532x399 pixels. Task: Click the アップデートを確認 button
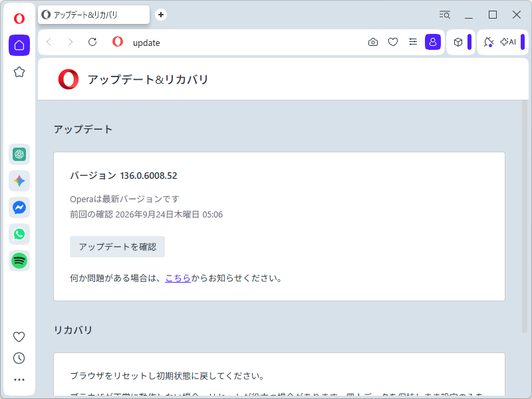pyautogui.click(x=118, y=247)
